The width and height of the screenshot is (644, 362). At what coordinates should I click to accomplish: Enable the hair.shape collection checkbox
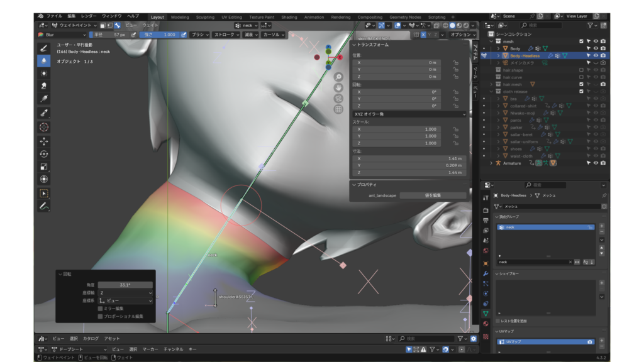tap(581, 70)
